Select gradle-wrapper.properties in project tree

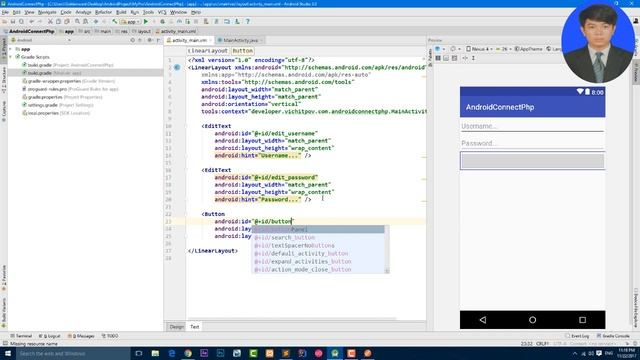(x=69, y=81)
